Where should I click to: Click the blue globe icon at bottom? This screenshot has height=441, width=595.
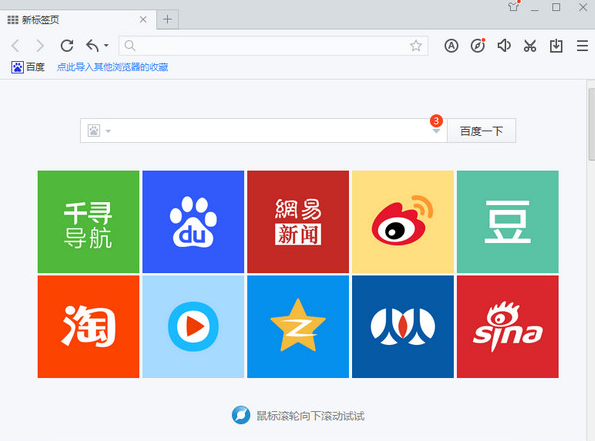pos(241,415)
